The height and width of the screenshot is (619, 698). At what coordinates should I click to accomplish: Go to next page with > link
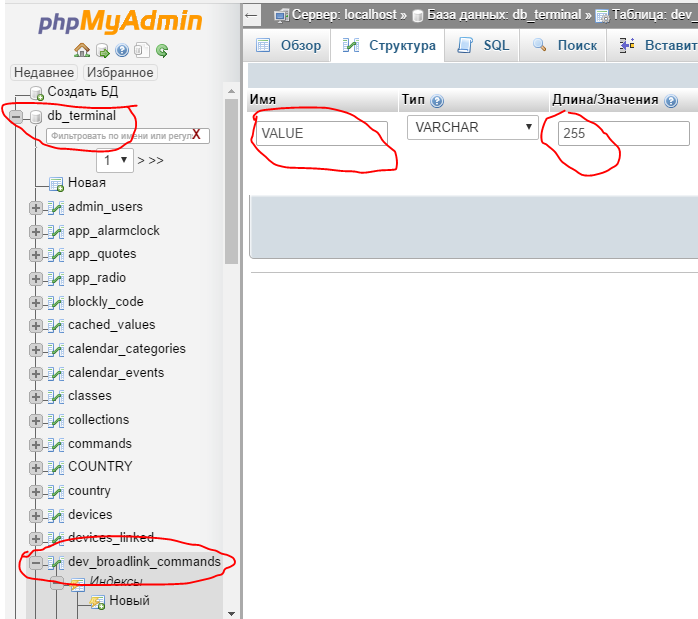[x=141, y=161]
